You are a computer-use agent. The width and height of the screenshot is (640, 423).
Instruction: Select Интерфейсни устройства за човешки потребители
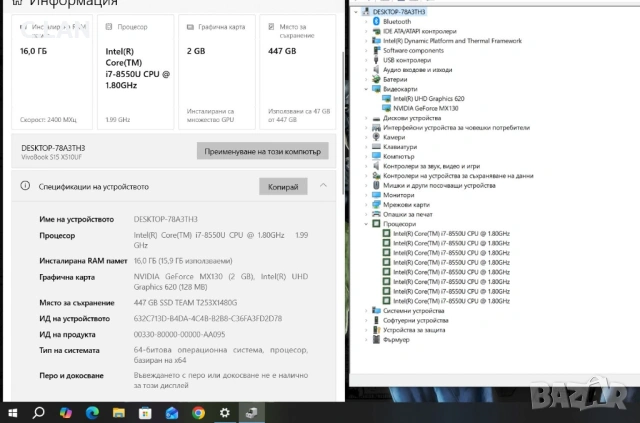[456, 127]
